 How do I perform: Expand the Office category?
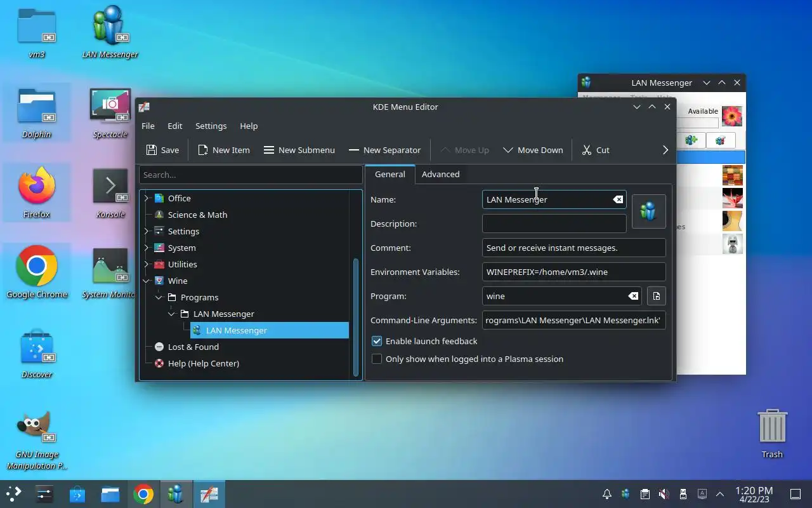point(147,198)
